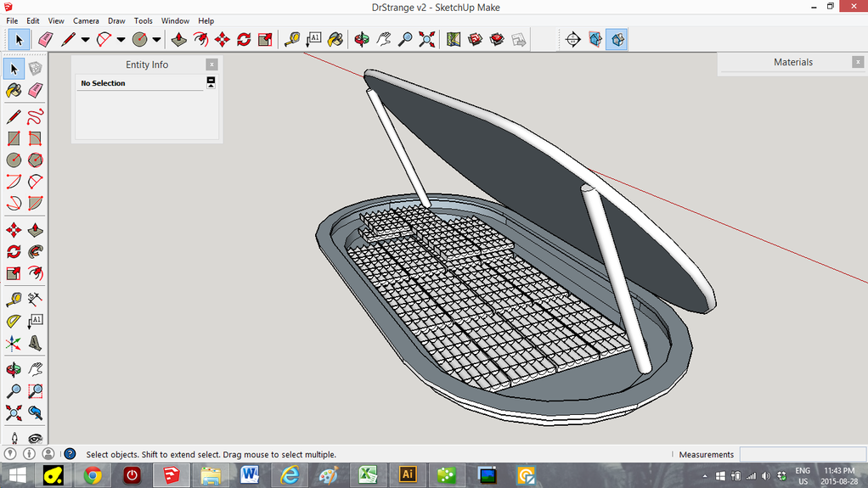Viewport: 868px width, 488px height.
Task: Open the Tools menu
Action: (143, 21)
